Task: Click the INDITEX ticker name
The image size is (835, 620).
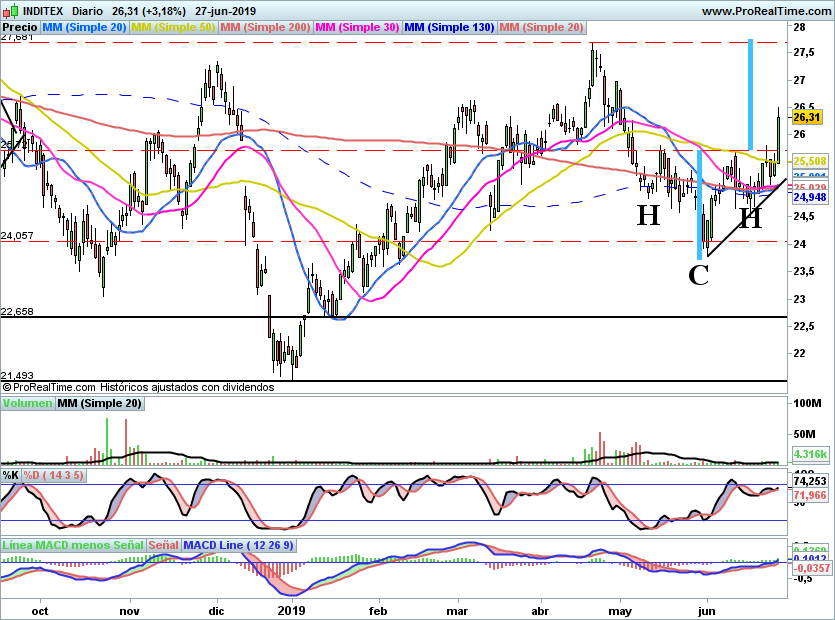Action: pyautogui.click(x=43, y=11)
